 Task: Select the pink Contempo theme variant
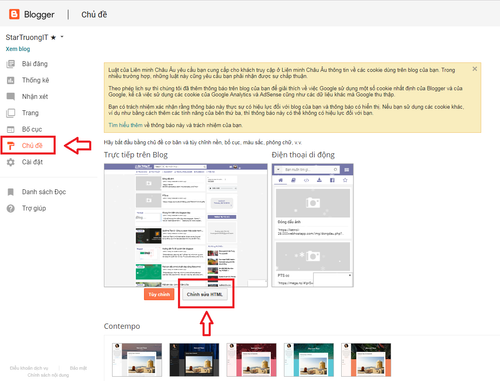pyautogui.click(x=251, y=360)
